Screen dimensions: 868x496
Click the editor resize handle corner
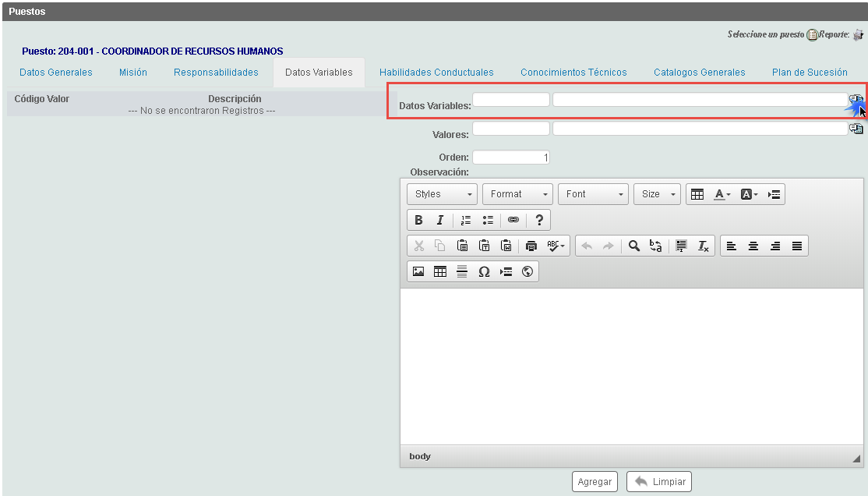pos(856,459)
